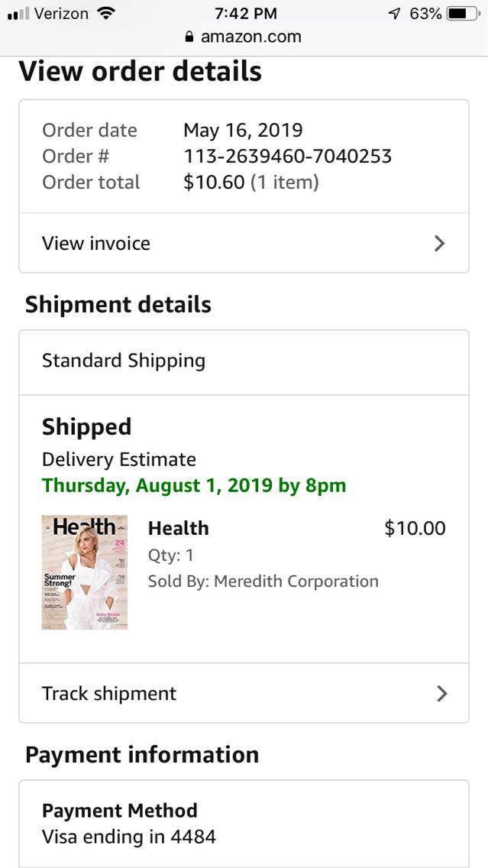Select the order number 113-2639460-7040253

point(287,157)
